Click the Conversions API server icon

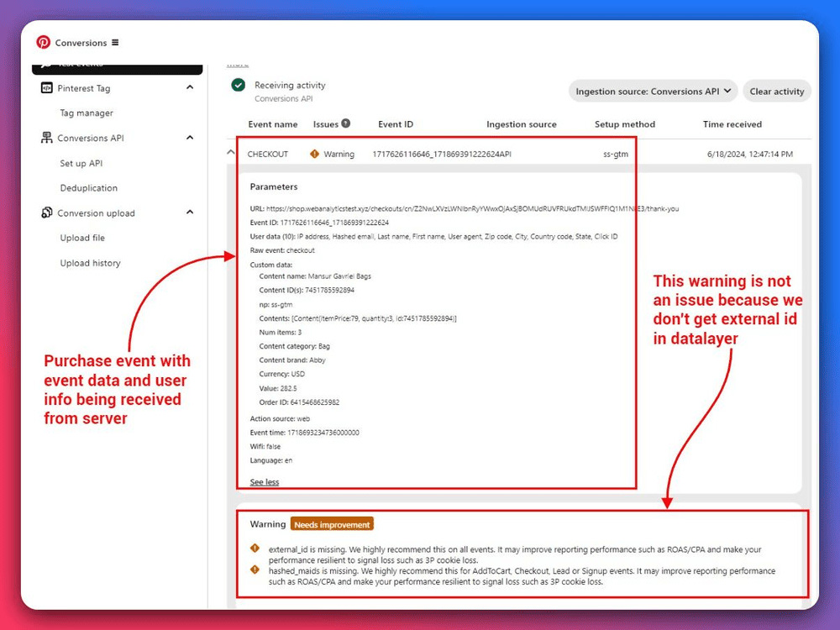point(46,138)
